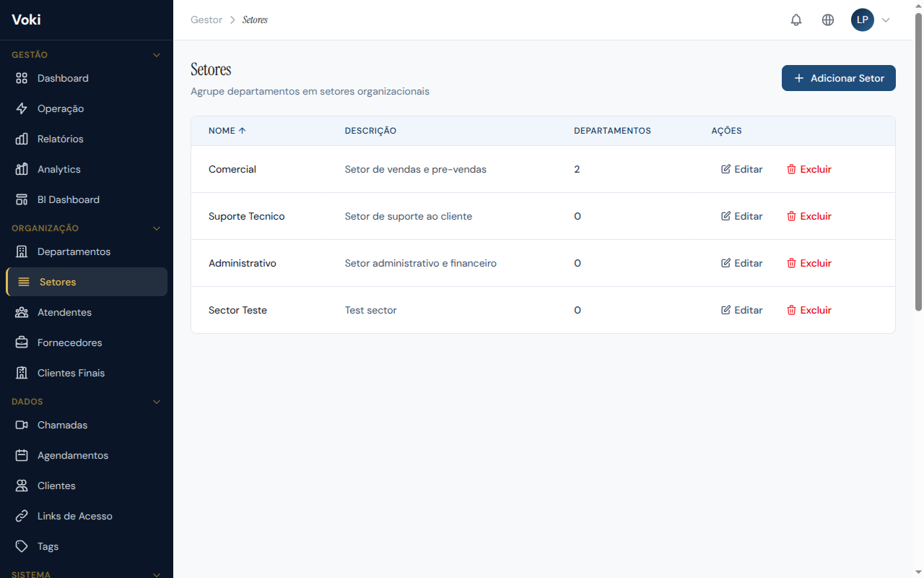The width and height of the screenshot is (924, 578).
Task: Click the Gestor breadcrumb link
Action: click(206, 20)
